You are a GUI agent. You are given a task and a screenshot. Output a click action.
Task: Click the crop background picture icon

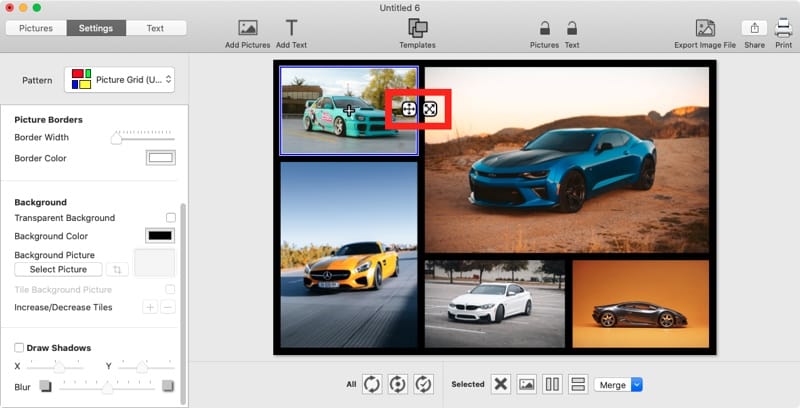117,269
